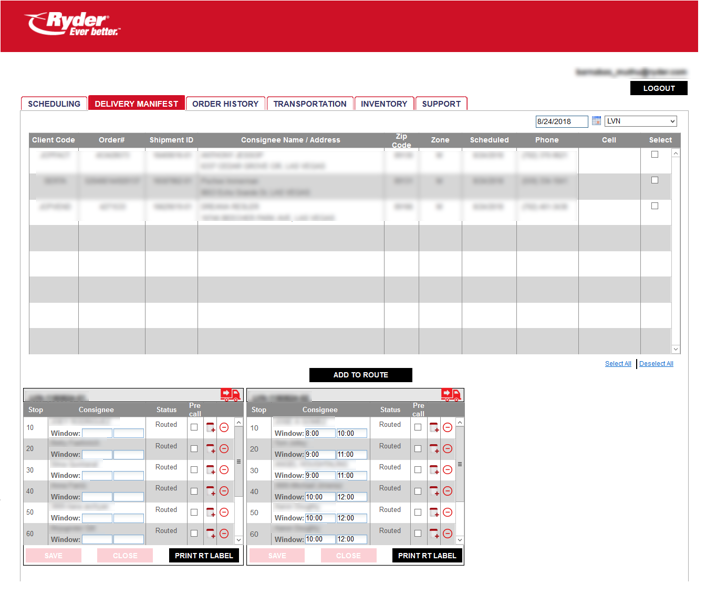Screen dimensions: 706x594
Task: Click the Select All link
Action: coord(618,363)
